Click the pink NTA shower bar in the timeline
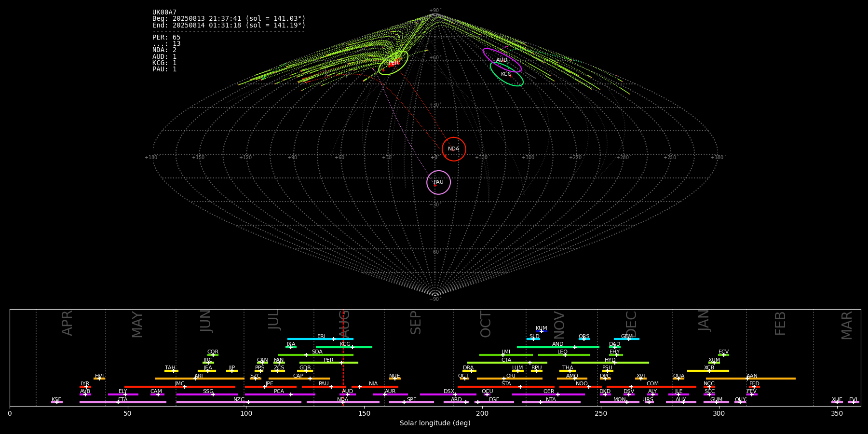The height and width of the screenshot is (434, 868). [551, 402]
